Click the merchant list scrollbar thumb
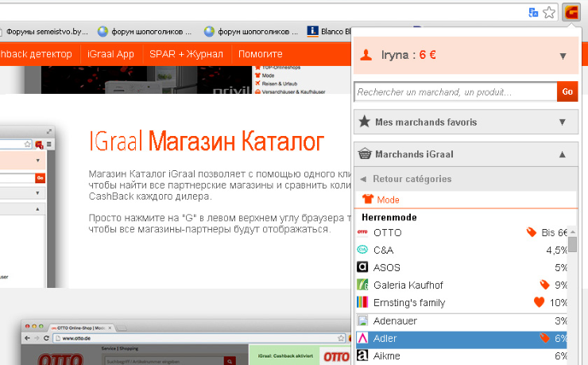Viewport: 588px width, 365px height. pyautogui.click(x=572, y=245)
